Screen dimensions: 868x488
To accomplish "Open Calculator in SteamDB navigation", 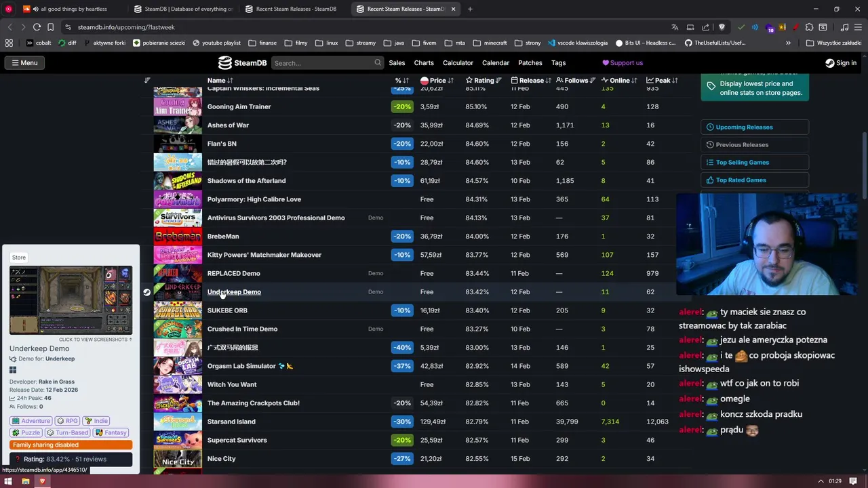I will 458,63.
